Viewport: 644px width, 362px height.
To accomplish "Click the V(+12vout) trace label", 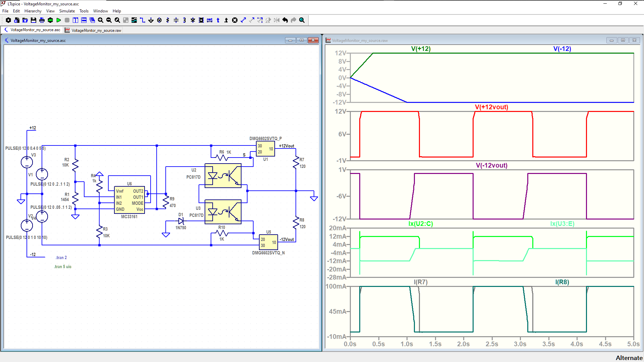I will 491,107.
